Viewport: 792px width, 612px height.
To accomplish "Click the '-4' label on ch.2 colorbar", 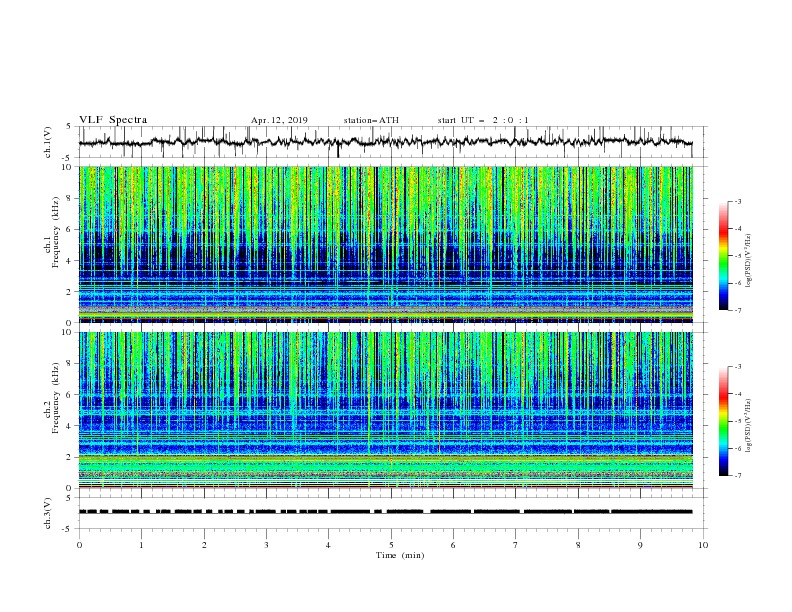I will coord(737,394).
